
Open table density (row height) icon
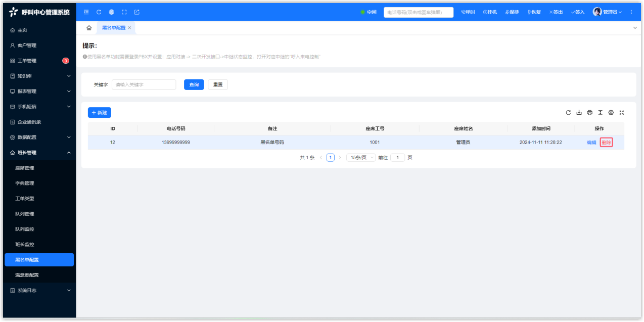pos(600,113)
